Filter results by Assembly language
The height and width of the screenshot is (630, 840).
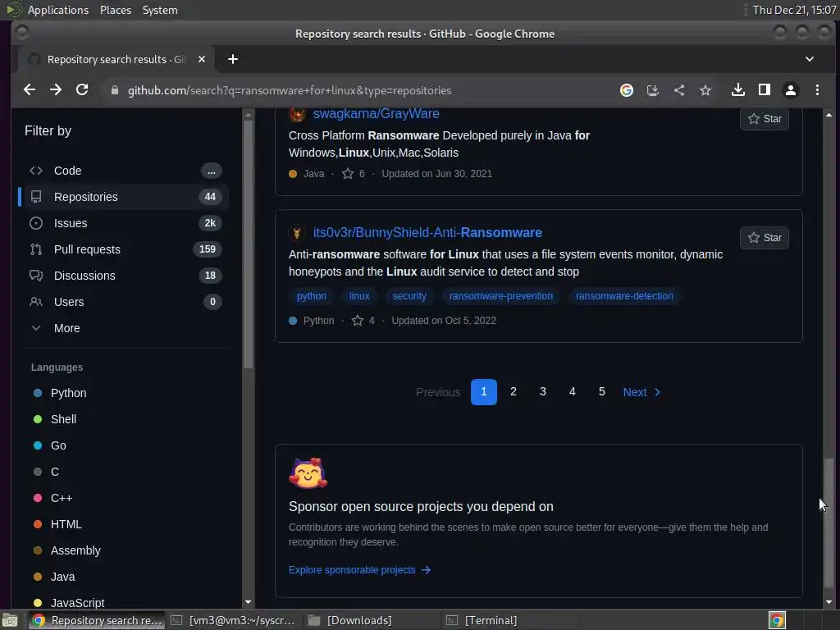tap(75, 550)
